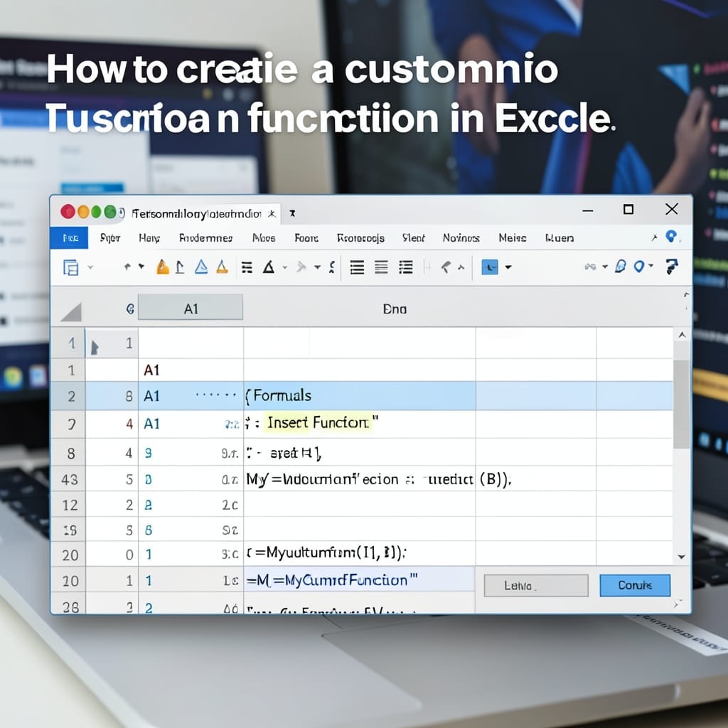
Task: Click the bold justify-lines alignment icon
Action: tap(357, 267)
